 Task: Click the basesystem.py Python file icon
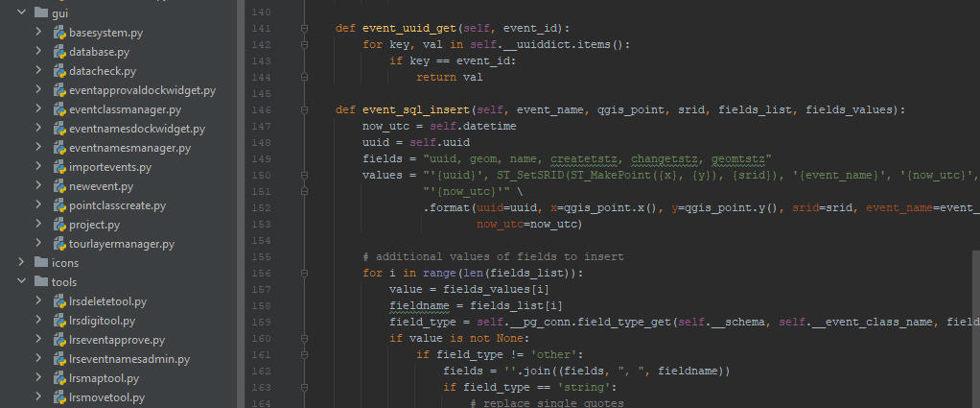point(58,33)
